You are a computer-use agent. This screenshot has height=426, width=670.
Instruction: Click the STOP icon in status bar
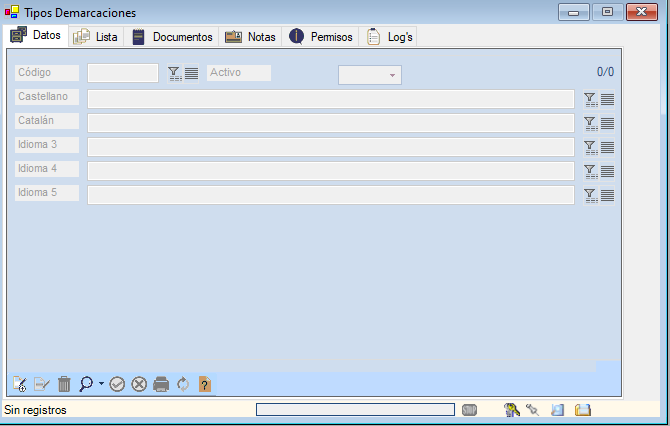470,410
